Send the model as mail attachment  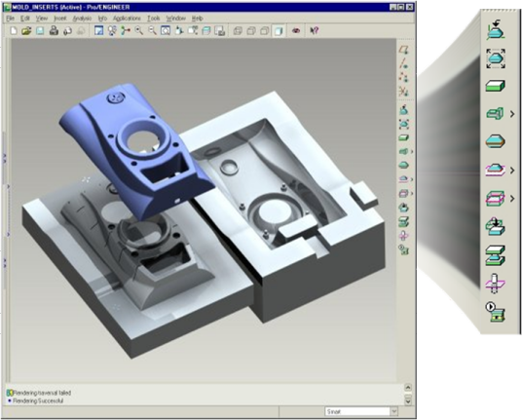coord(67,31)
